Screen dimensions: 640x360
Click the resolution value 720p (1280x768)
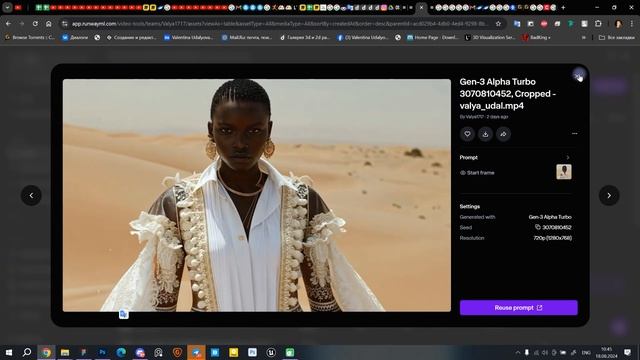pos(552,238)
